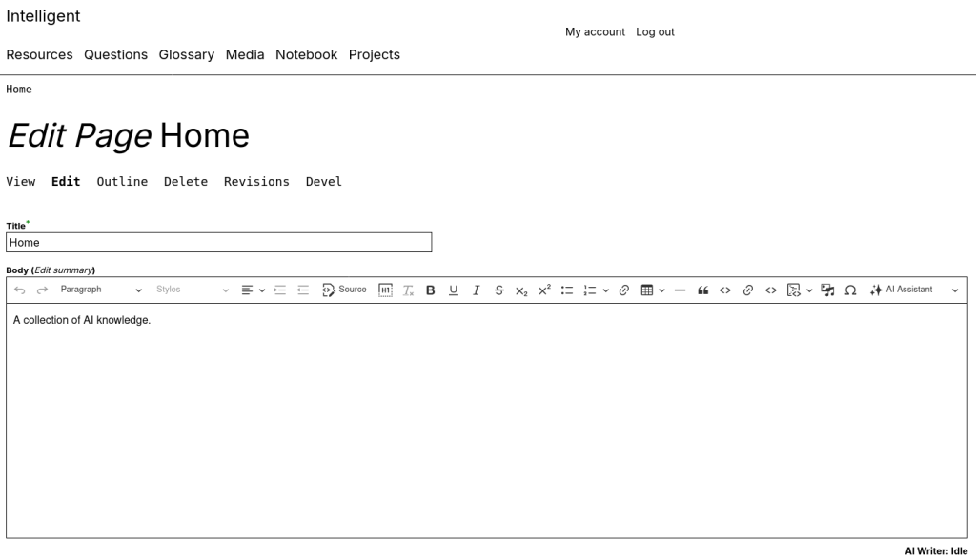This screenshot has height=560, width=976.
Task: Insert a block quote
Action: tap(702, 290)
